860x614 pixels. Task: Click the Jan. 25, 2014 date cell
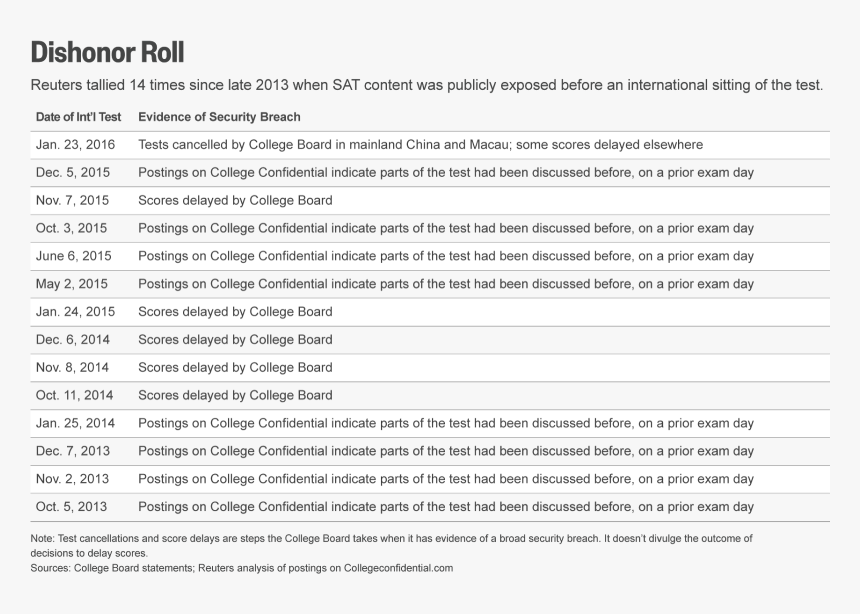coord(76,424)
